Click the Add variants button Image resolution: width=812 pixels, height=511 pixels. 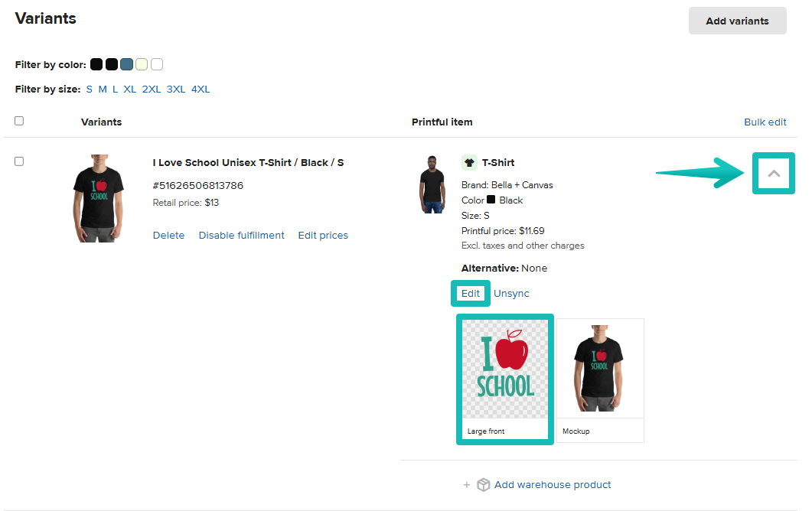(x=737, y=21)
